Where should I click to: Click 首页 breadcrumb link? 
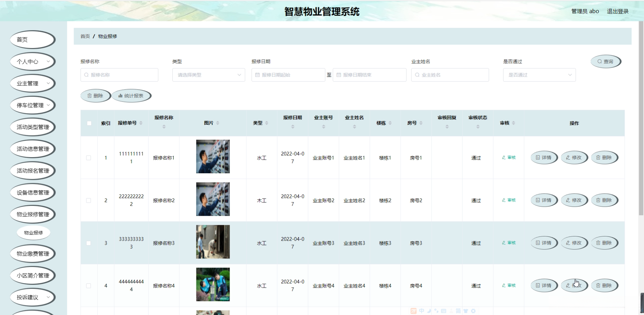pyautogui.click(x=85, y=36)
